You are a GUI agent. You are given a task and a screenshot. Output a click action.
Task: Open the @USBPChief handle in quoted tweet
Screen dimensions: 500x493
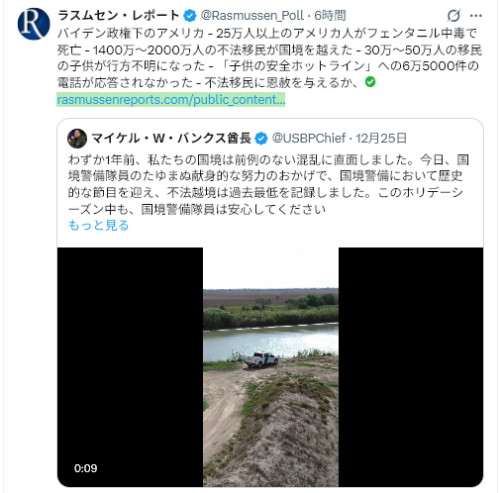(x=309, y=138)
